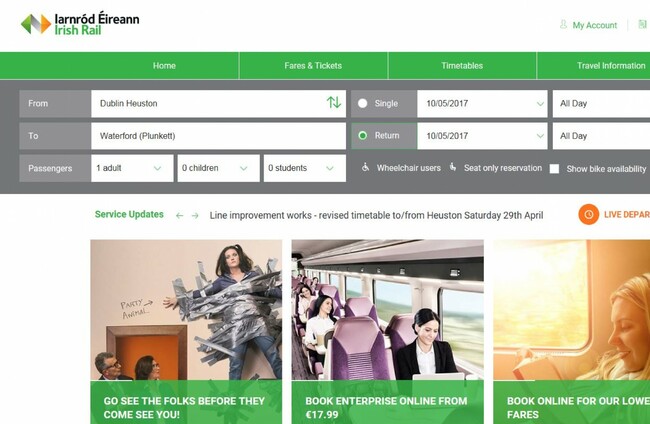650x424 pixels.
Task: Open the line improvement works update
Action: [x=376, y=215]
